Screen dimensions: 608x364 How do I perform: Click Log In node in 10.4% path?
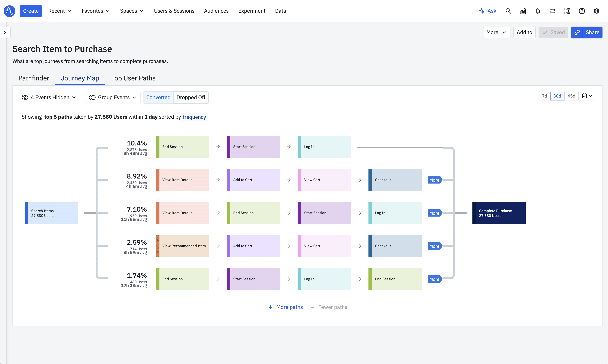pos(324,147)
